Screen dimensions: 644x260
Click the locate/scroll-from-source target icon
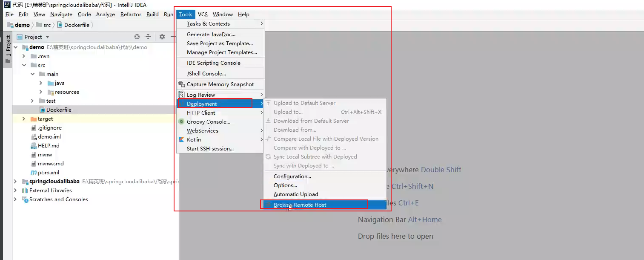pyautogui.click(x=137, y=37)
